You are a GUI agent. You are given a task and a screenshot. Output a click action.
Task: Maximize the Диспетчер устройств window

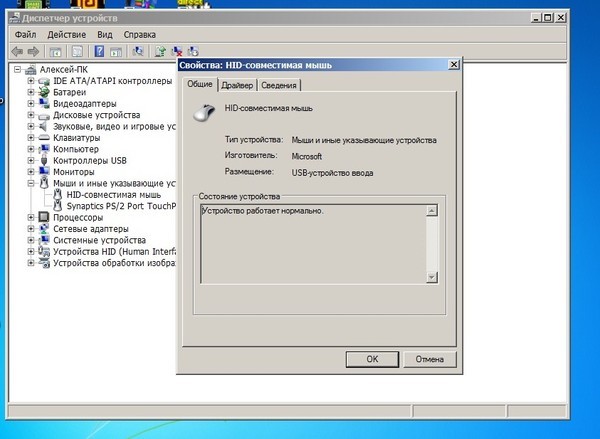pyautogui.click(x=548, y=18)
